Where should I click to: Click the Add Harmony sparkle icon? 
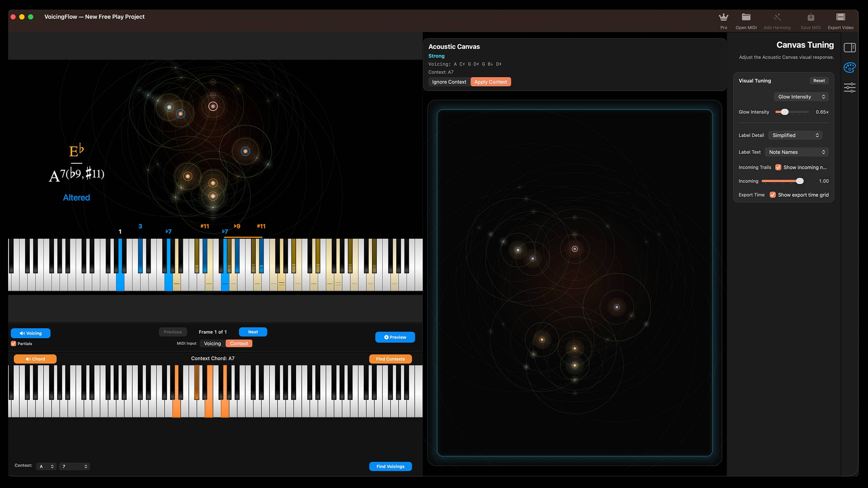click(777, 17)
